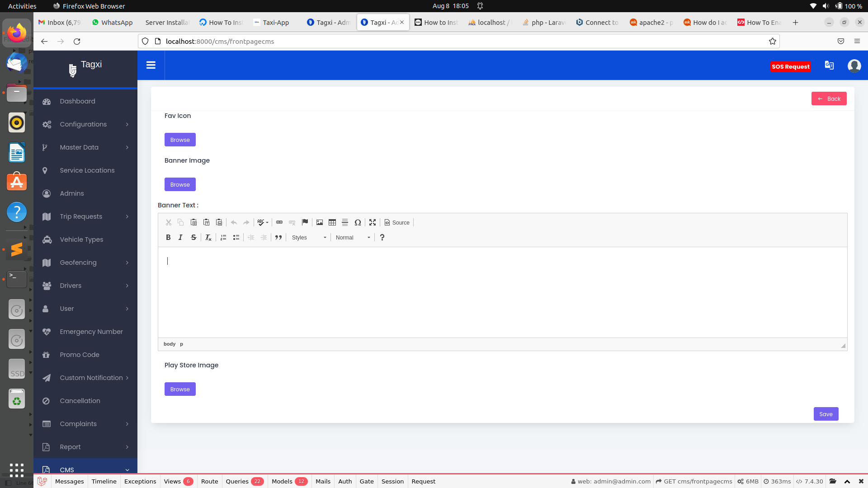868x488 pixels.
Task: Click the Save button
Action: click(x=826, y=414)
